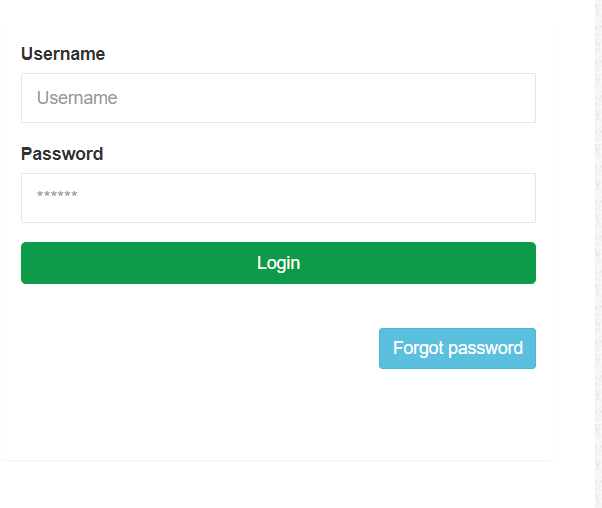Click the Username label above the field
The width and height of the screenshot is (602, 508).
point(63,54)
